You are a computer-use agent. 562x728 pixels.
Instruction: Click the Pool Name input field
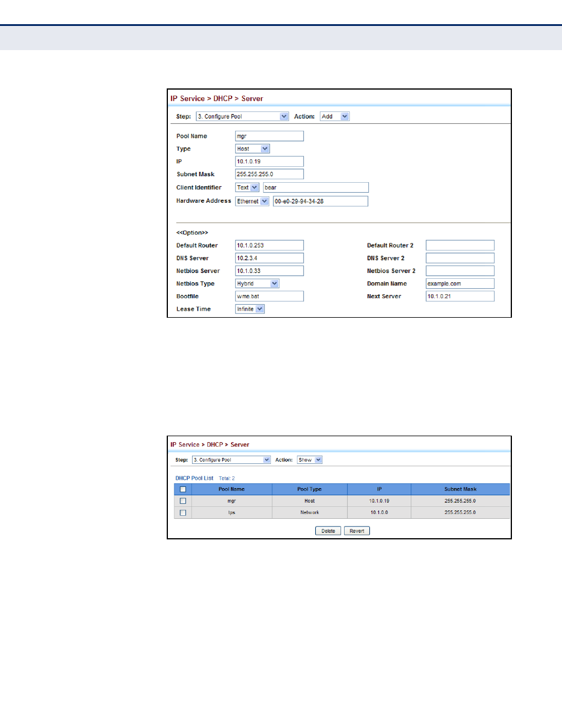pyautogui.click(x=269, y=136)
